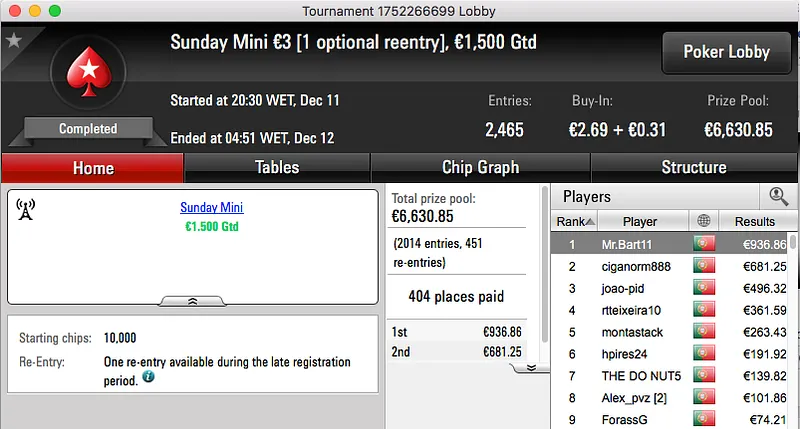Sort by Rank column header

click(576, 221)
